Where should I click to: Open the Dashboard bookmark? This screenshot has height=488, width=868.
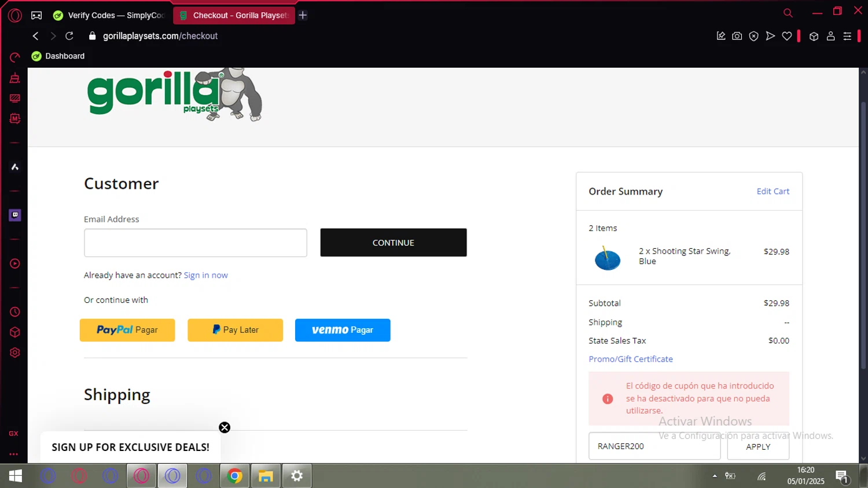(x=58, y=56)
